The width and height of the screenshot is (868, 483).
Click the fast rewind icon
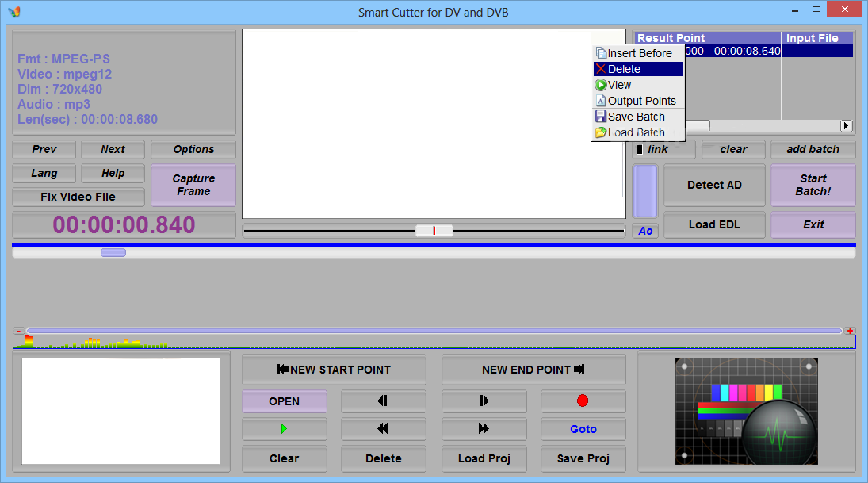[383, 429]
